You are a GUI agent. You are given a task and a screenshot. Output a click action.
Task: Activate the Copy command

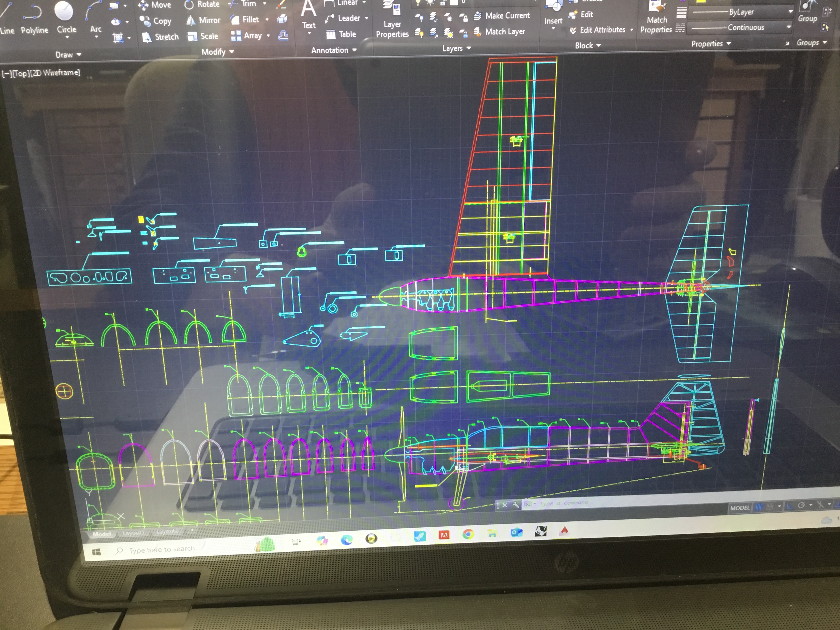[156, 21]
